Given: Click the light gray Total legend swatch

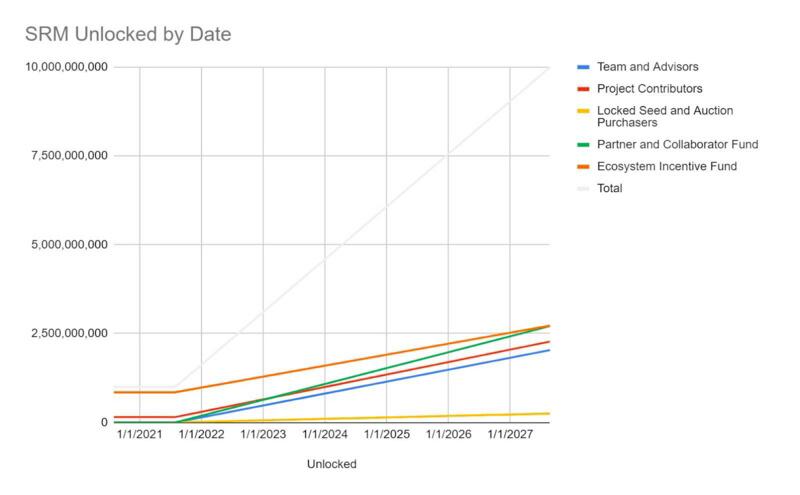Looking at the screenshot, I should coord(583,189).
